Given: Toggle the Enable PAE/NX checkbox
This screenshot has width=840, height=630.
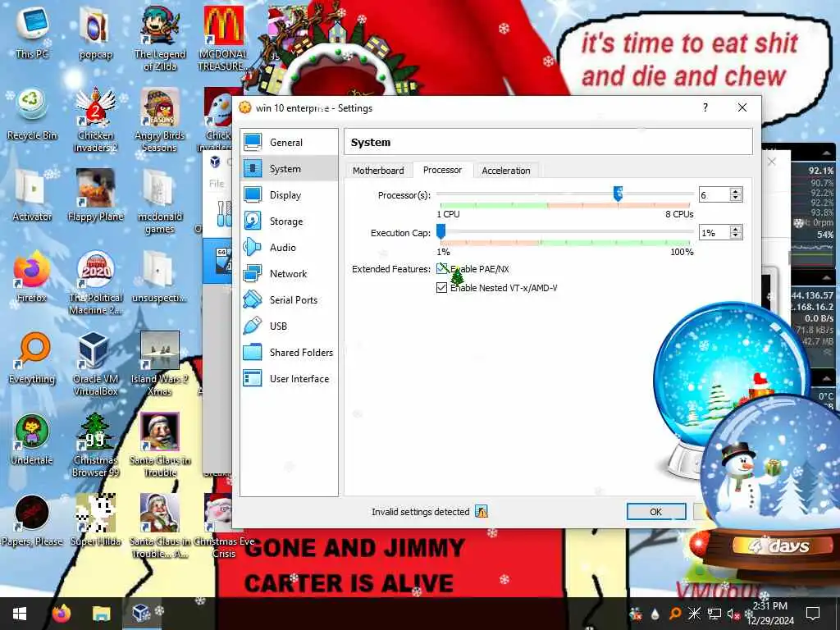Looking at the screenshot, I should pos(442,269).
